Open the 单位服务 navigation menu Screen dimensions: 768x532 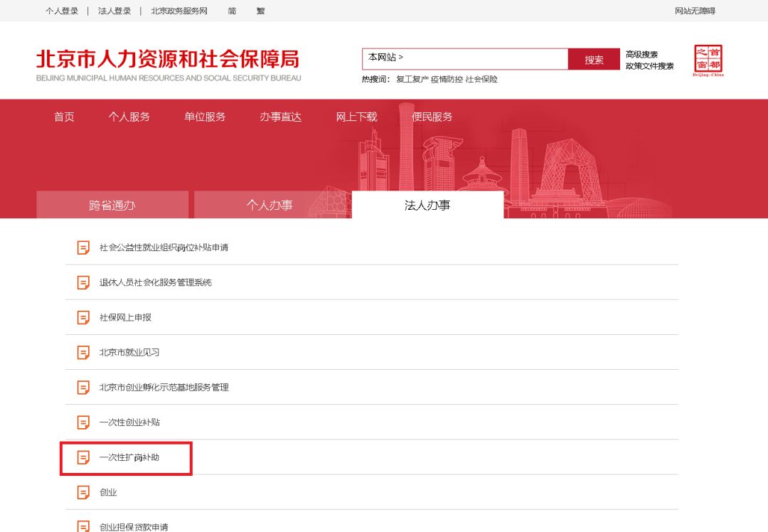(205, 117)
